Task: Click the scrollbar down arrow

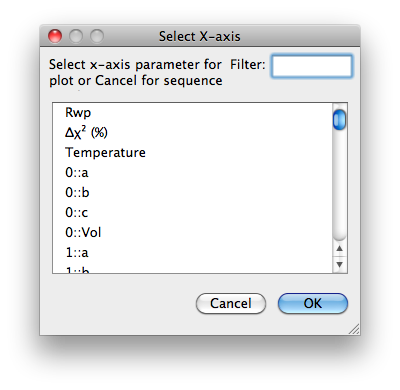Action: click(x=340, y=265)
